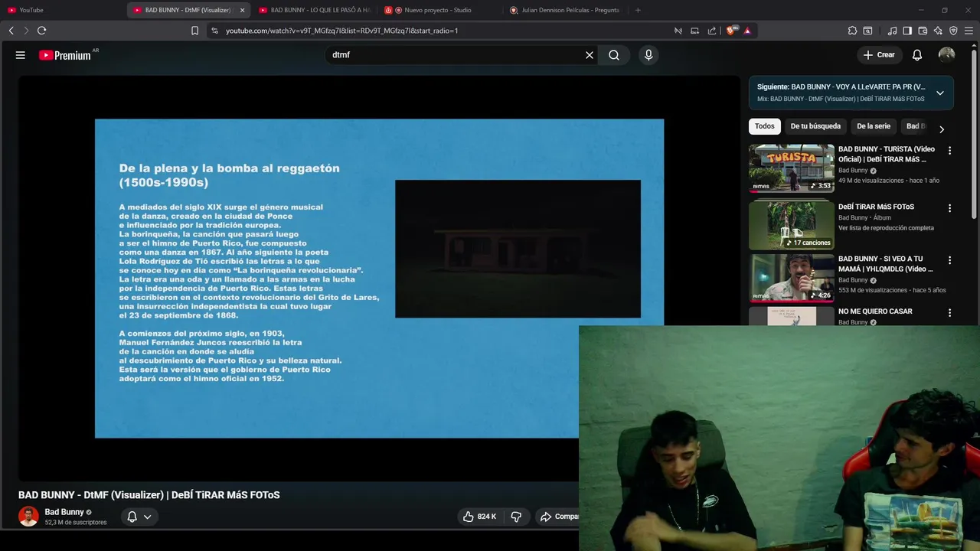Viewport: 980px width, 551px height.
Task: Dislike the video
Action: tap(516, 517)
